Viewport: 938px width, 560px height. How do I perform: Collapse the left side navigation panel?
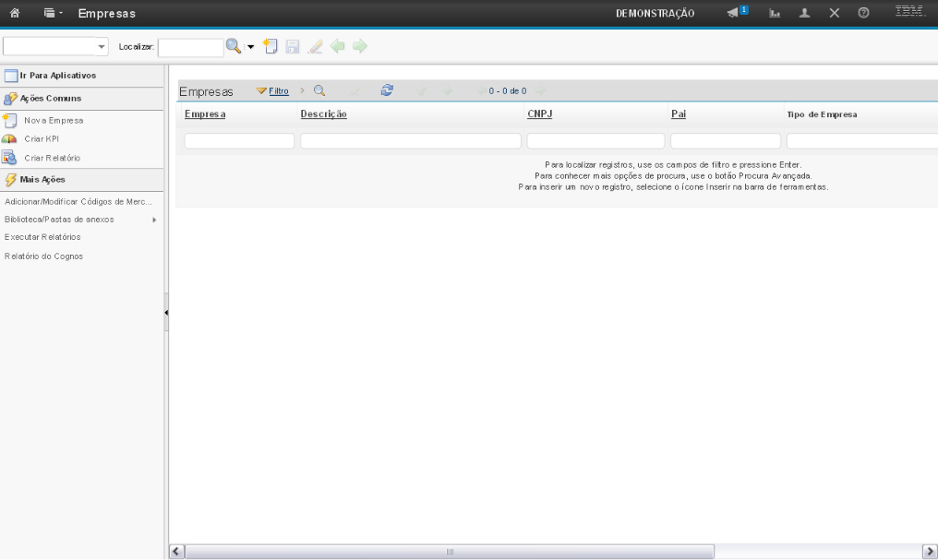166,313
